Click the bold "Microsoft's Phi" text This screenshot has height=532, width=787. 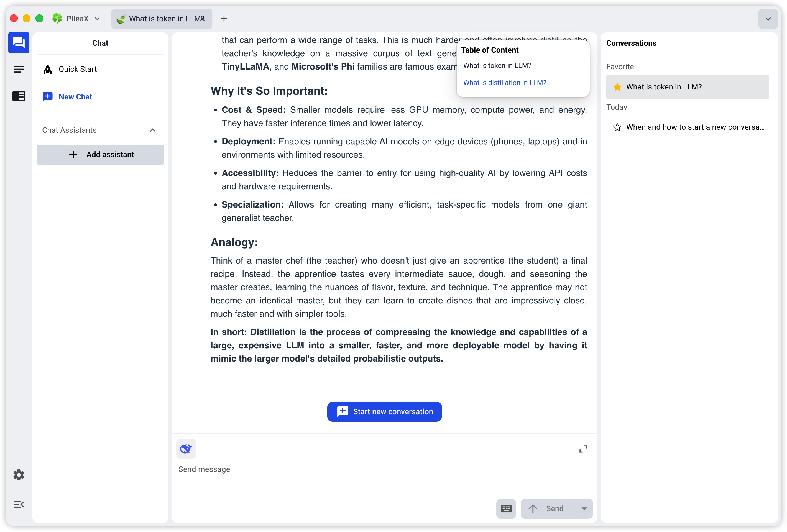pyautogui.click(x=323, y=67)
